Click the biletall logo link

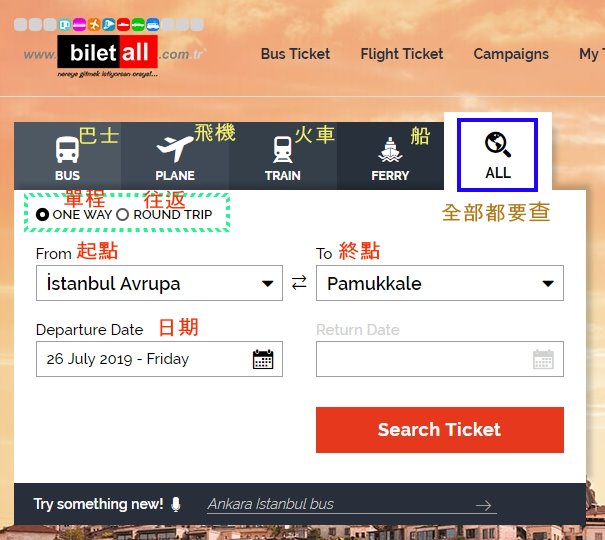[108, 53]
